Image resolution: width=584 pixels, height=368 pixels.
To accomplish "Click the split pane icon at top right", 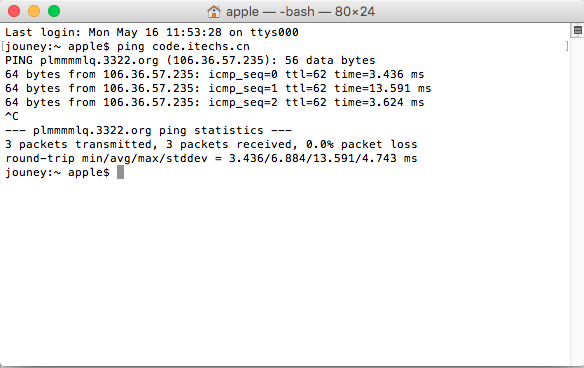I will pyautogui.click(x=578, y=30).
